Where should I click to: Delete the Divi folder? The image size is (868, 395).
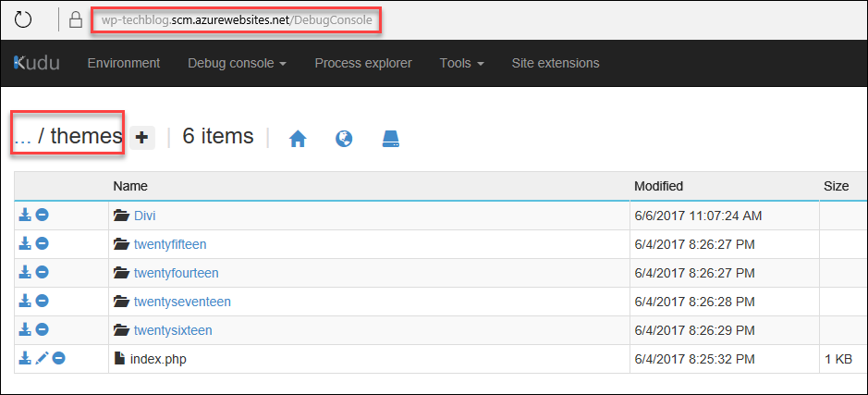click(x=43, y=215)
